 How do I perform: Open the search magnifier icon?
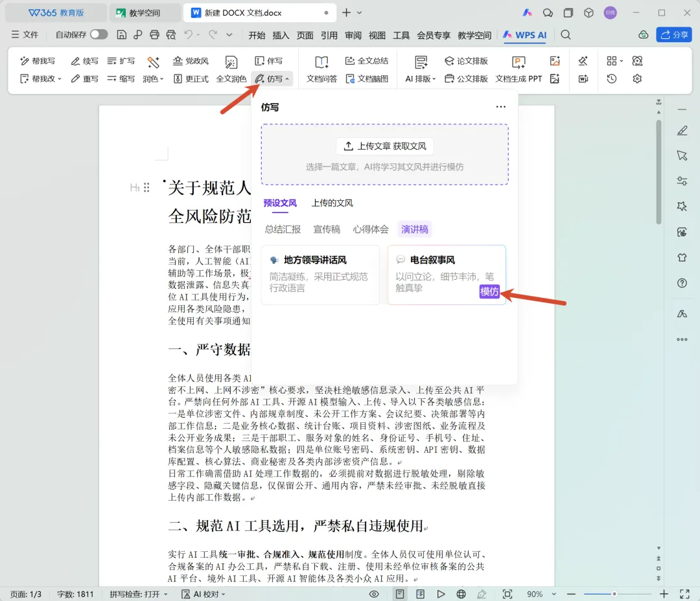pos(566,35)
